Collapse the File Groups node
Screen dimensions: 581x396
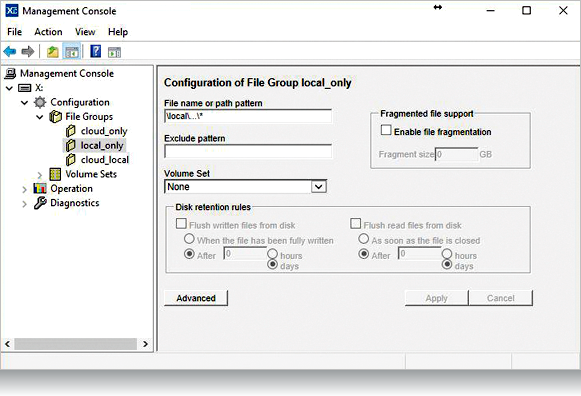click(x=40, y=117)
